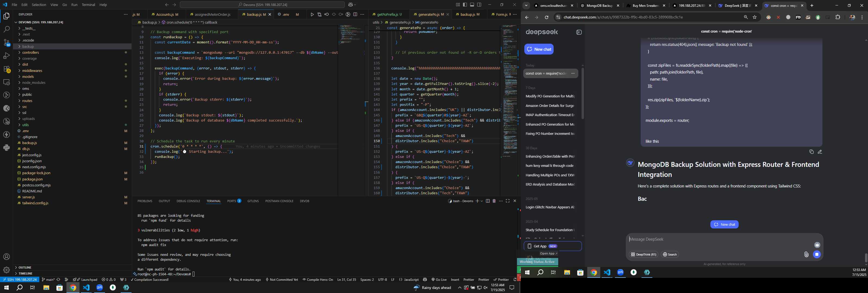868x293 pixels.
Task: Open Manage gear at bottom of activity bar
Action: click(x=7, y=270)
